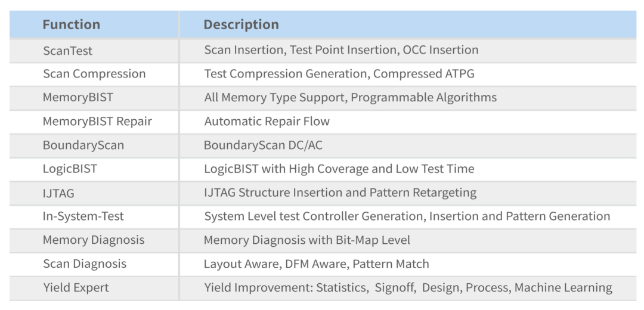Select the Scan Compression row label

pos(94,74)
